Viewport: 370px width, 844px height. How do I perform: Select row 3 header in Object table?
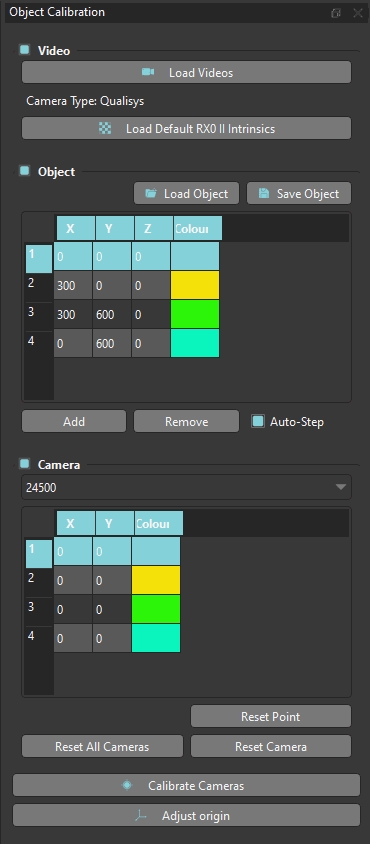tap(39, 314)
